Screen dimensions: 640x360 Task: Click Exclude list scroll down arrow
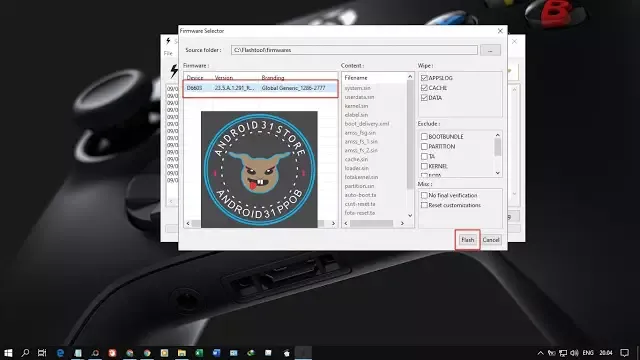point(498,173)
